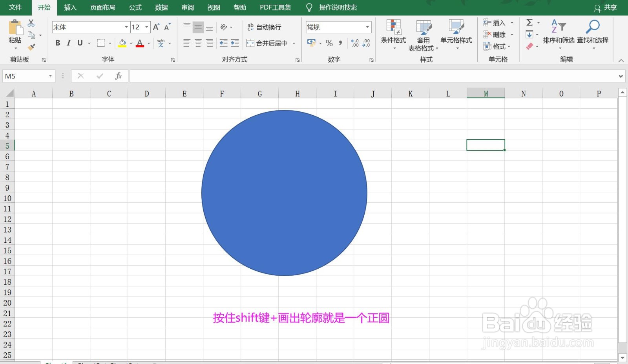Toggle bold formatting

pyautogui.click(x=57, y=43)
